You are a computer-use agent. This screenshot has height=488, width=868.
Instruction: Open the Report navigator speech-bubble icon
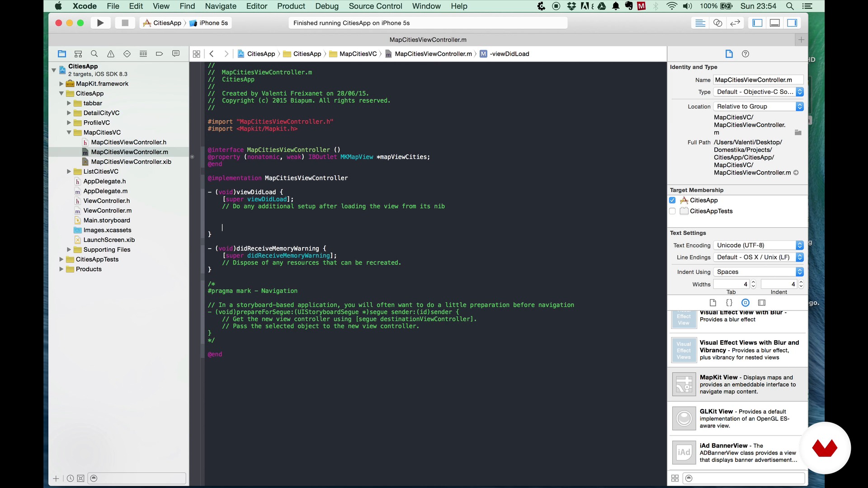pos(176,54)
